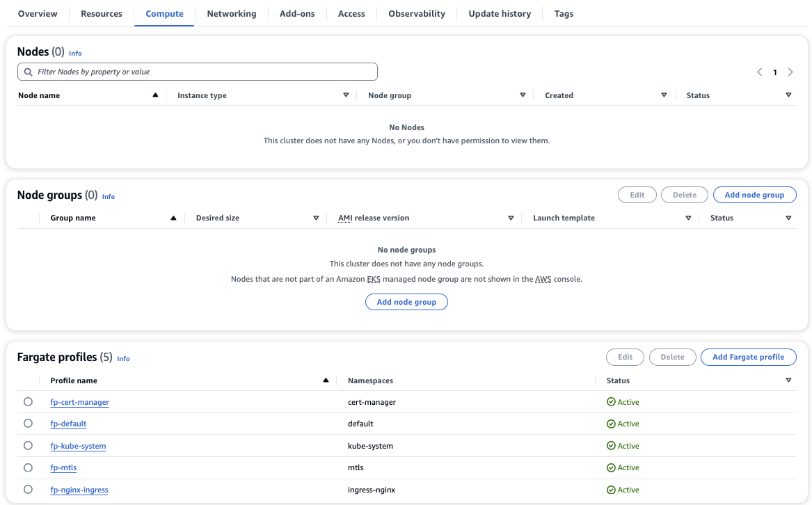Open the fp-cert-manager profile link
The height and width of the screenshot is (505, 812).
[80, 402]
